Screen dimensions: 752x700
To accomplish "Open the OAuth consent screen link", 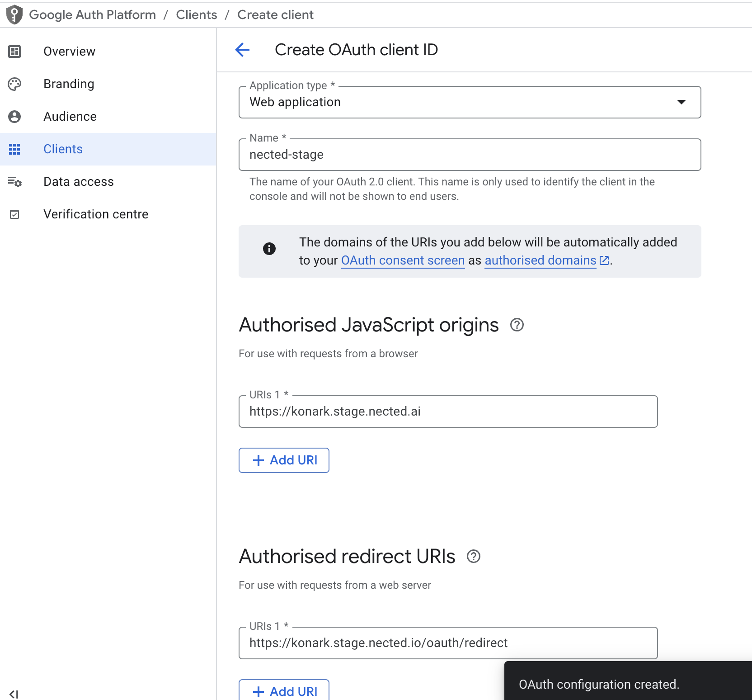I will click(403, 260).
